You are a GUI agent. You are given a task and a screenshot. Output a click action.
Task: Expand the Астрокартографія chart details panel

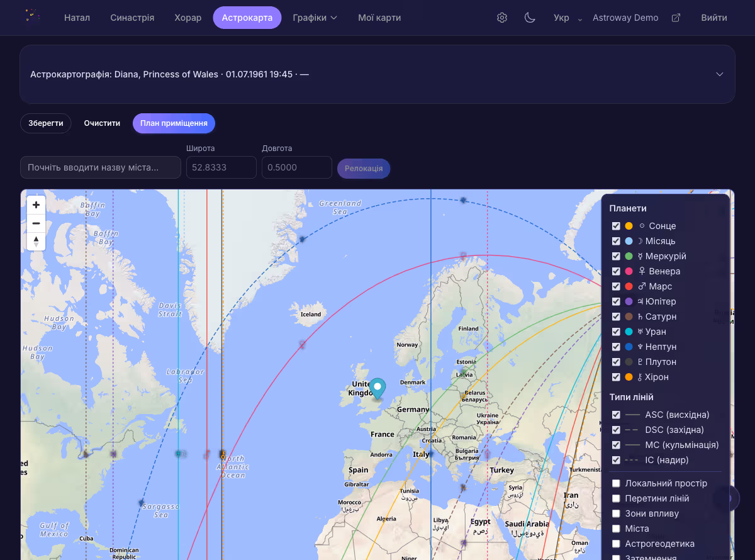(719, 74)
